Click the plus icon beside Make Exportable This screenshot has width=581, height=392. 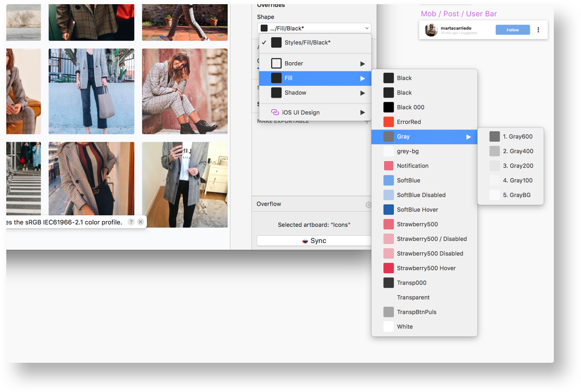coord(367,121)
